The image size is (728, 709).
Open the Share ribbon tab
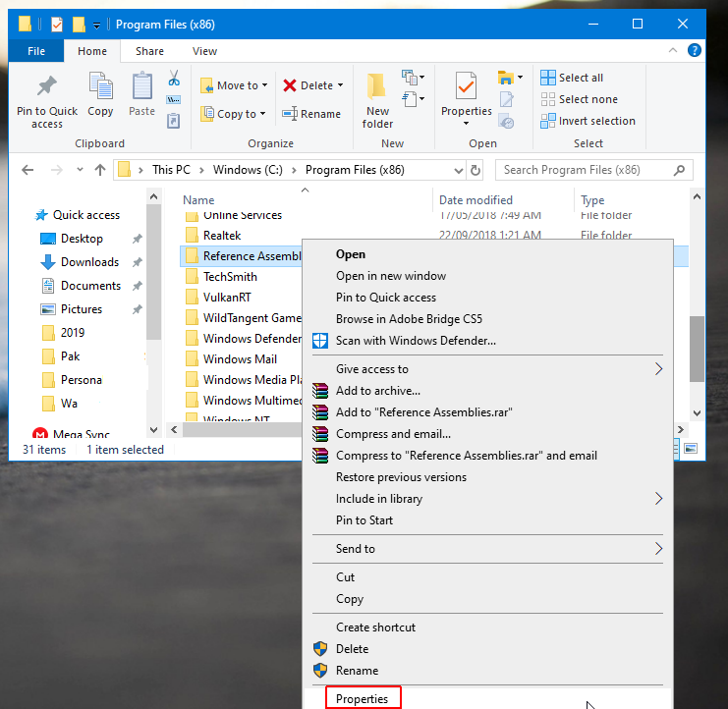(150, 51)
